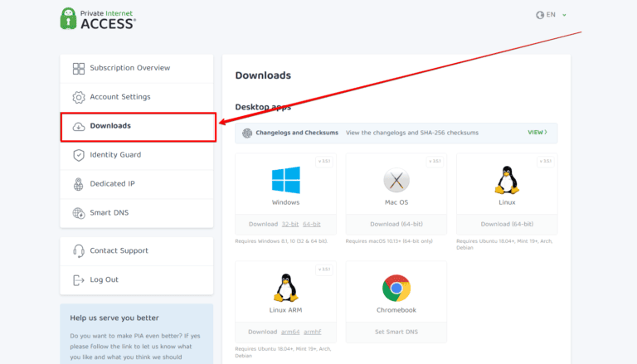637x364 pixels.
Task: Click the Downloads page heading
Action: [x=263, y=75]
